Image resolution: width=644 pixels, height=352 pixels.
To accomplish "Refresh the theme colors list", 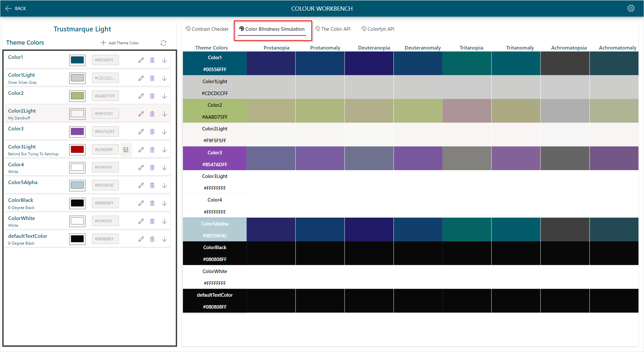I will [164, 43].
